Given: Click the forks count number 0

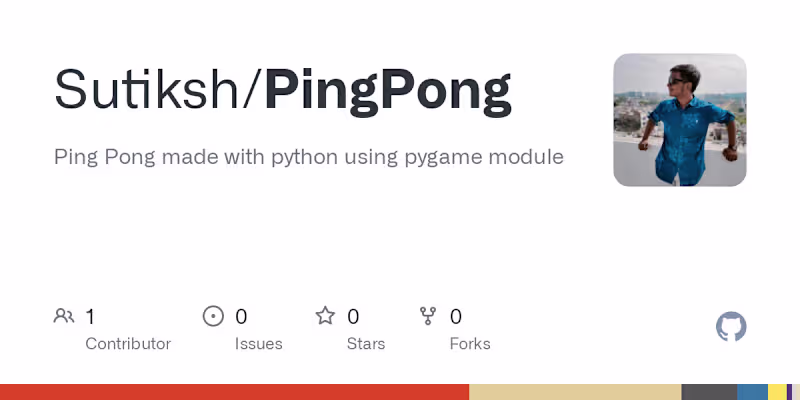Looking at the screenshot, I should pyautogui.click(x=456, y=317).
